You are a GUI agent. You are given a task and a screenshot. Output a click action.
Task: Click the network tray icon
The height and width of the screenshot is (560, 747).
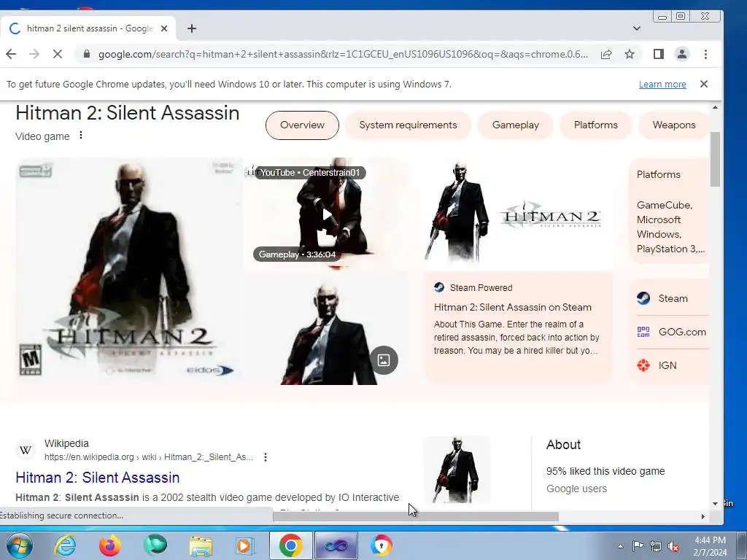point(656,546)
